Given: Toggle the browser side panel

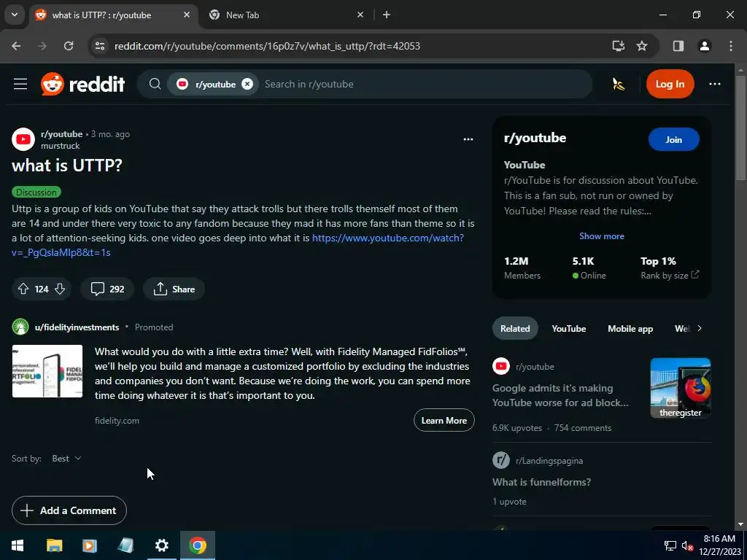Looking at the screenshot, I should coord(678,46).
